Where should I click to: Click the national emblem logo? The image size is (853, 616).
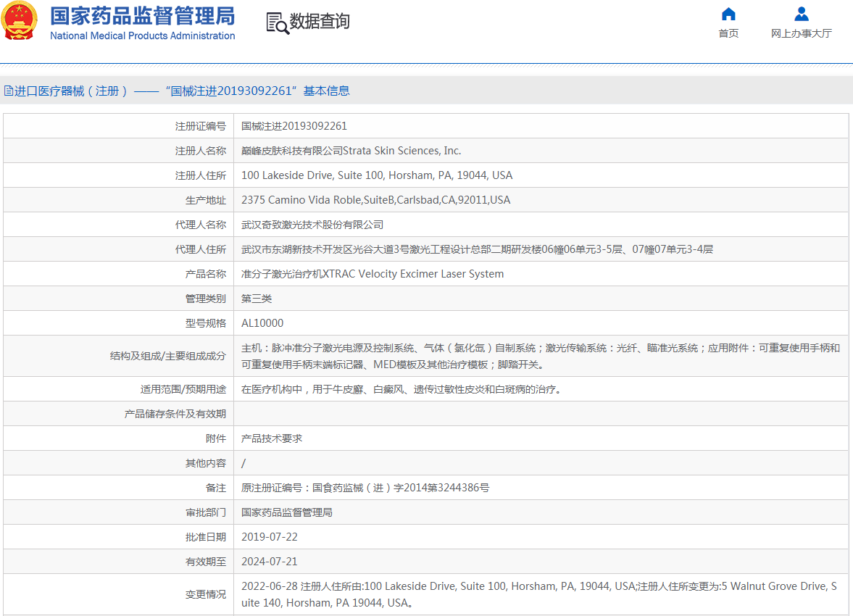pos(20,22)
